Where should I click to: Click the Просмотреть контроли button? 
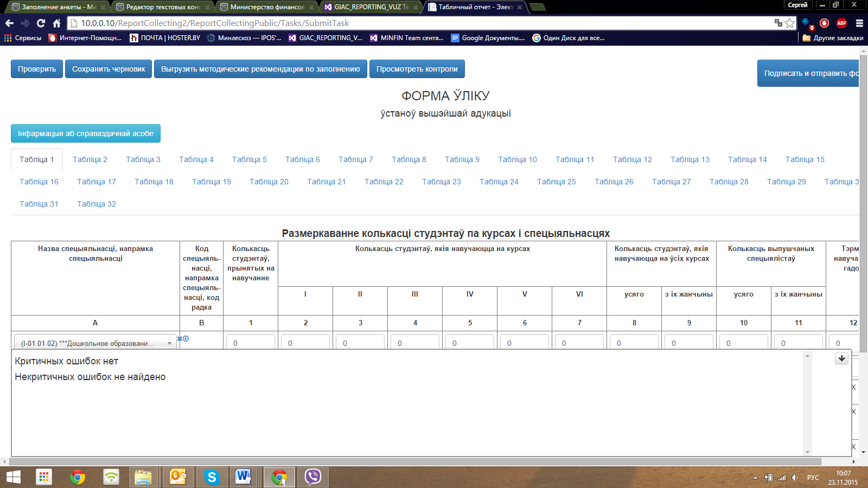point(417,69)
